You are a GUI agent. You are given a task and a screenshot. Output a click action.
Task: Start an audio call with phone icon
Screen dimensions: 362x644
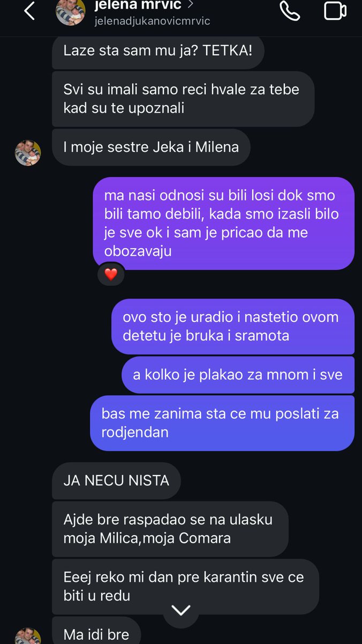click(x=290, y=11)
